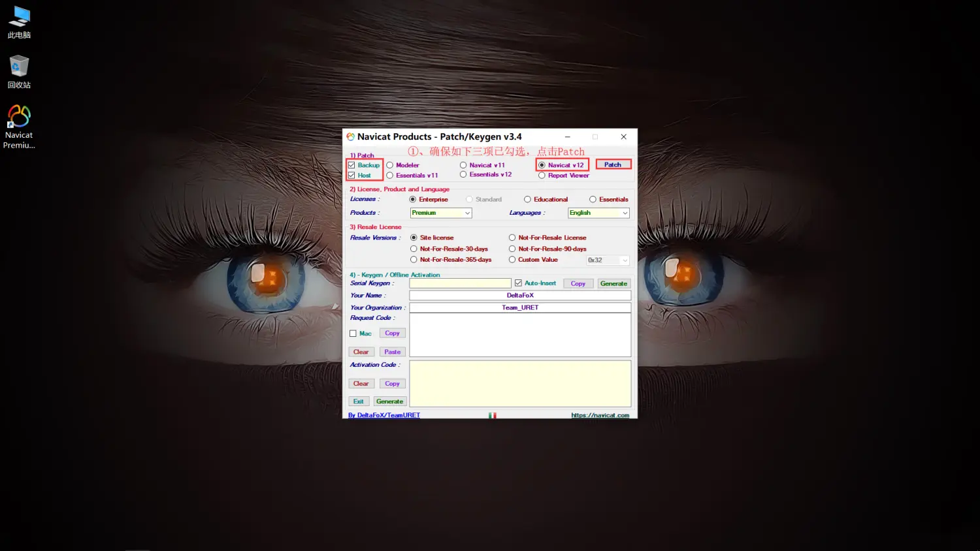The height and width of the screenshot is (551, 980).
Task: Click the Your Organization field Team_URET
Action: tap(520, 307)
